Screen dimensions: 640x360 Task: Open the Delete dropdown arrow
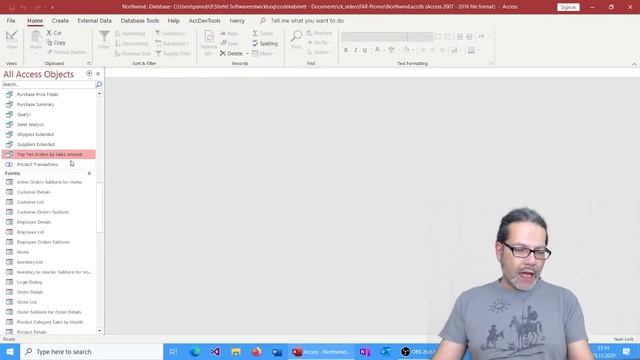(247, 54)
